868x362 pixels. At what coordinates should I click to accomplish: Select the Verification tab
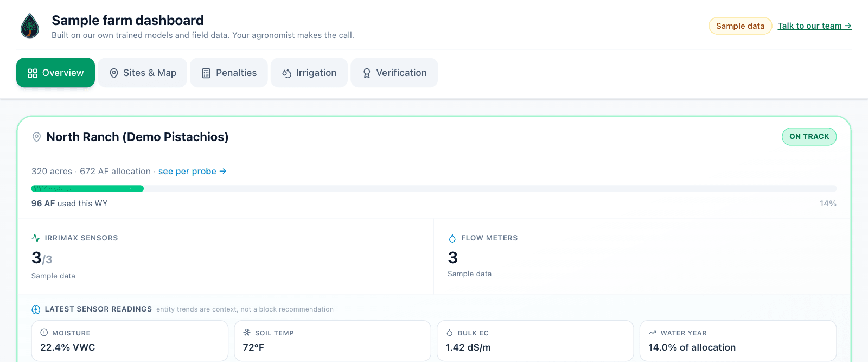pyautogui.click(x=394, y=73)
